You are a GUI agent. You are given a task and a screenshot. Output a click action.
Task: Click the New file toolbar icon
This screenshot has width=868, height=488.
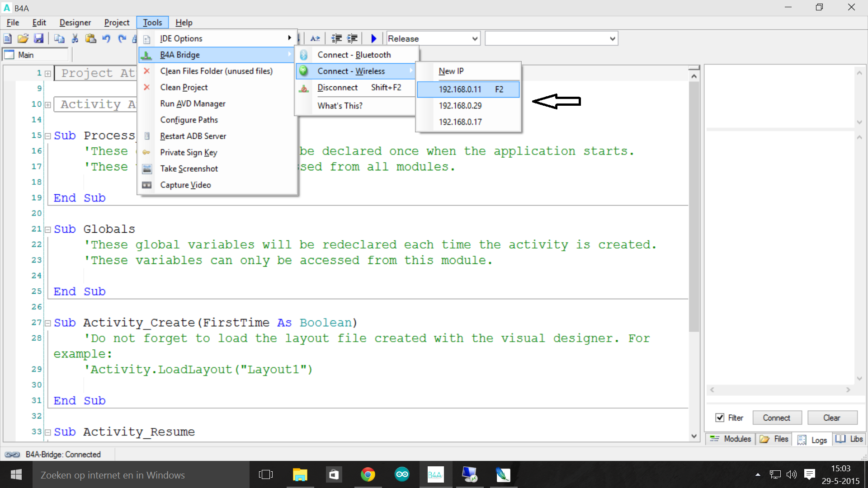tap(8, 38)
